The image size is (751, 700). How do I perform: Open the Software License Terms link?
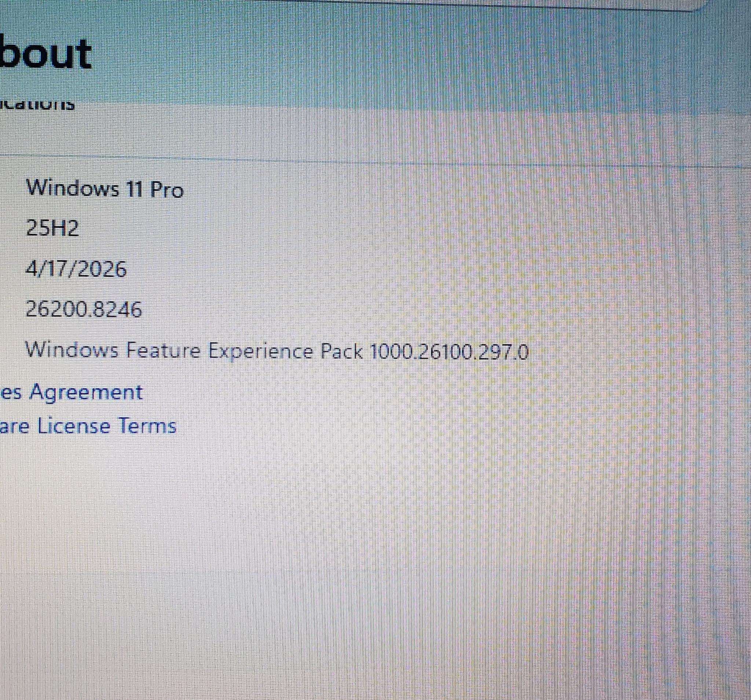coord(88,426)
